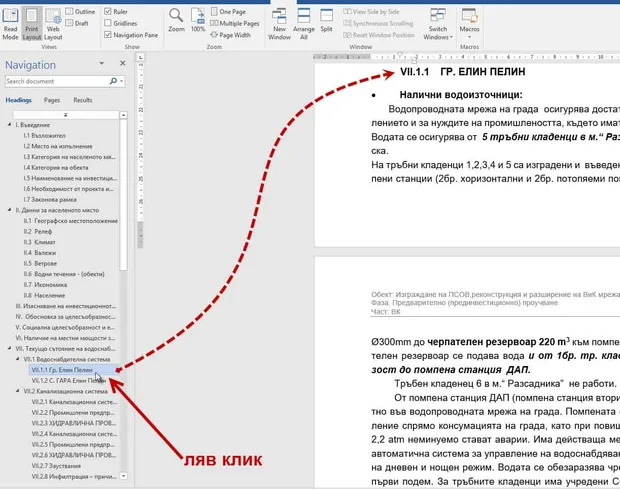Image resolution: width=620 pixels, height=489 pixels.
Task: Jump to beginning bar above headings
Action: click(66, 115)
